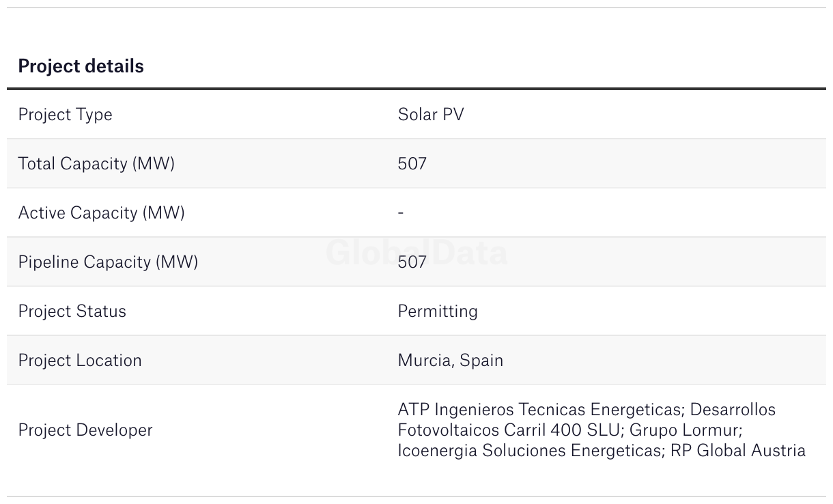
Task: Select the Project Location label
Action: tap(80, 361)
